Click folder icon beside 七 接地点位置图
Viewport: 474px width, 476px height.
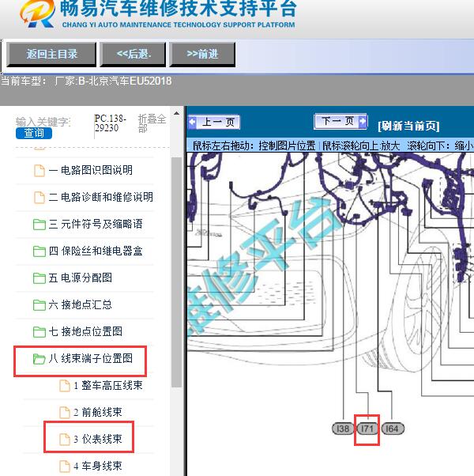(39, 332)
